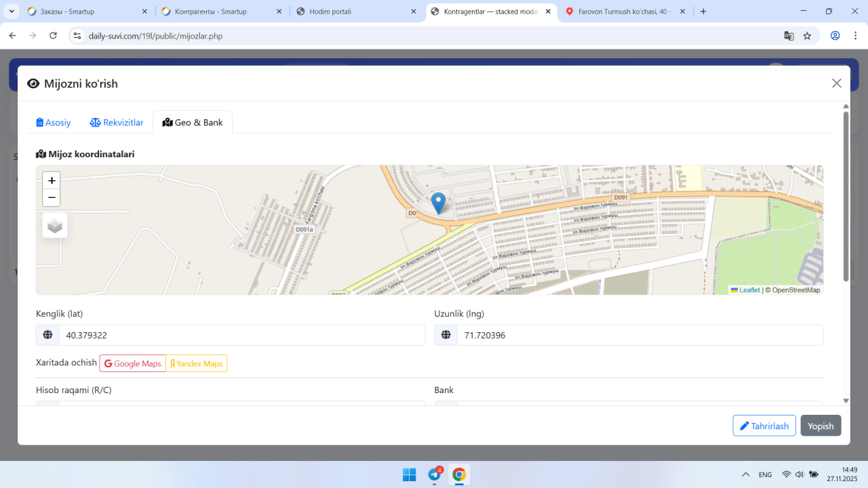Screen dimensions: 868x488
Task: Open location in Yandex Maps
Action: (197, 363)
